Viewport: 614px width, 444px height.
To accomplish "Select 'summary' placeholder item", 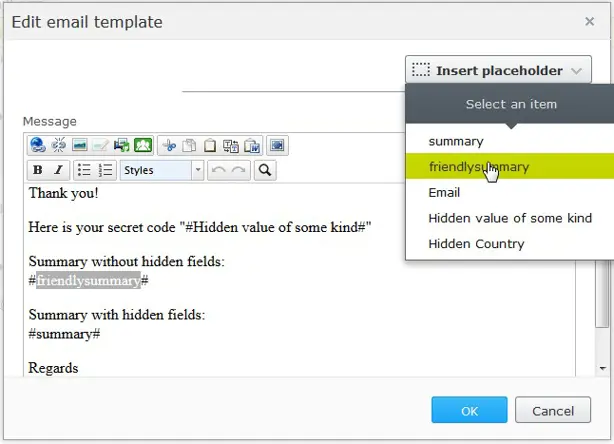I will point(456,141).
